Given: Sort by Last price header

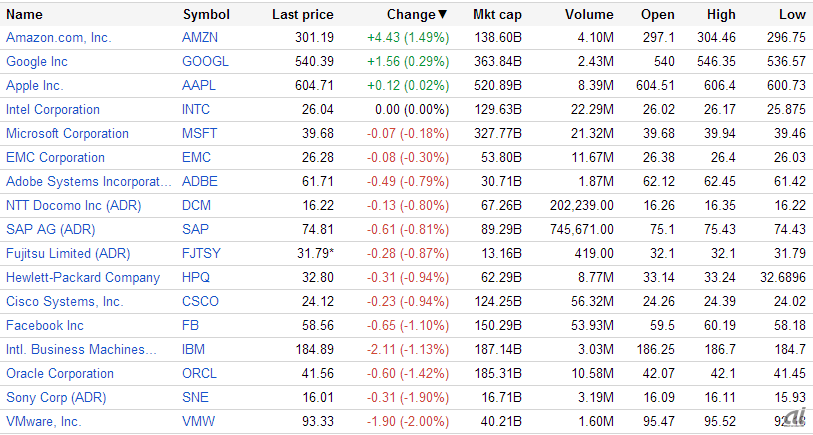Looking at the screenshot, I should (302, 15).
